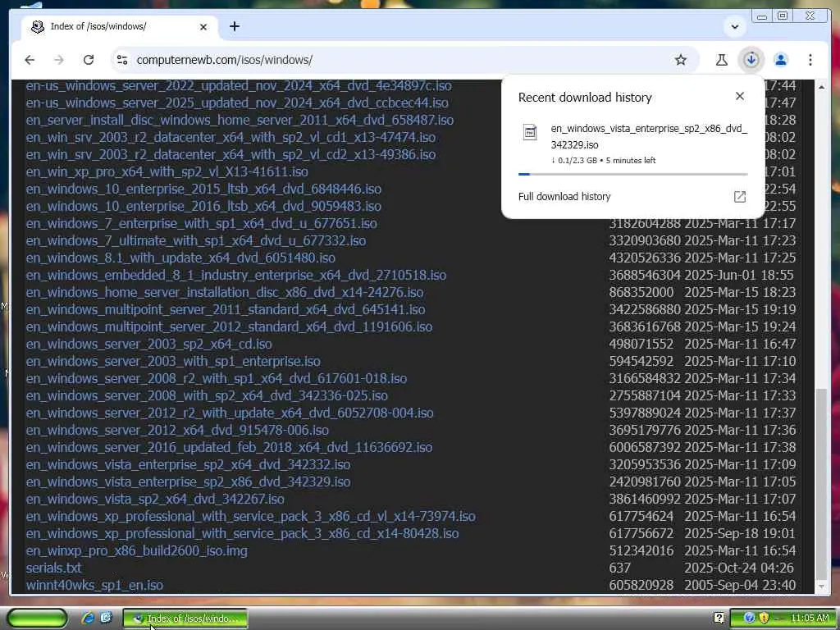Viewport: 840px width, 630px height.
Task: Open windows_multipoint_server_2011_standard link
Action: pyautogui.click(x=226, y=309)
